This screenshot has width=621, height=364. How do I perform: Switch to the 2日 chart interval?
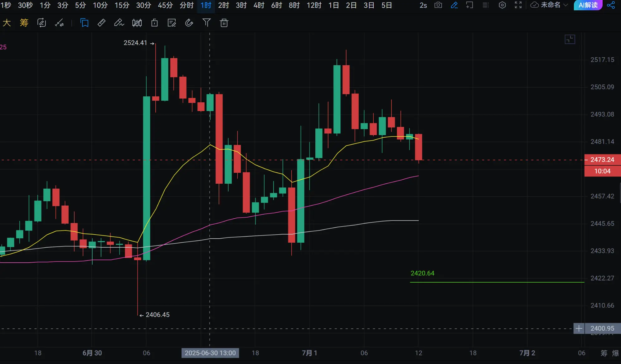[x=351, y=5]
